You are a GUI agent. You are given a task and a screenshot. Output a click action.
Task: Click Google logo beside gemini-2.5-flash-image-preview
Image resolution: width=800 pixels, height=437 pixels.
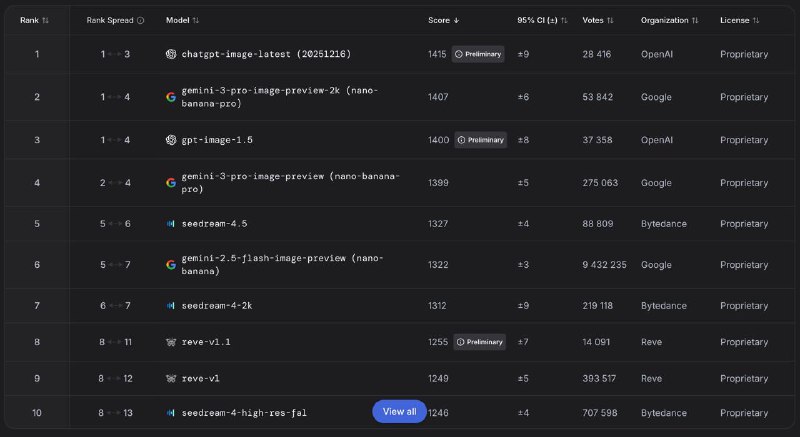point(171,265)
